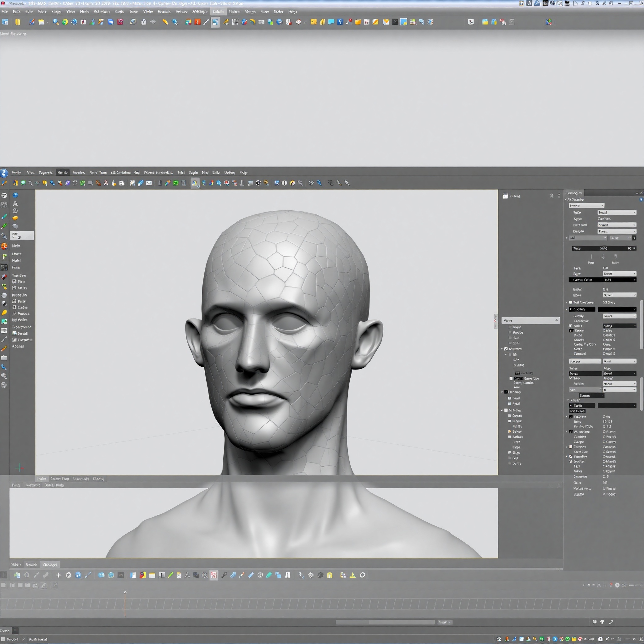This screenshot has height=644, width=644.
Task: Check the Smooth option in the right panel
Action: [x=571, y=378]
